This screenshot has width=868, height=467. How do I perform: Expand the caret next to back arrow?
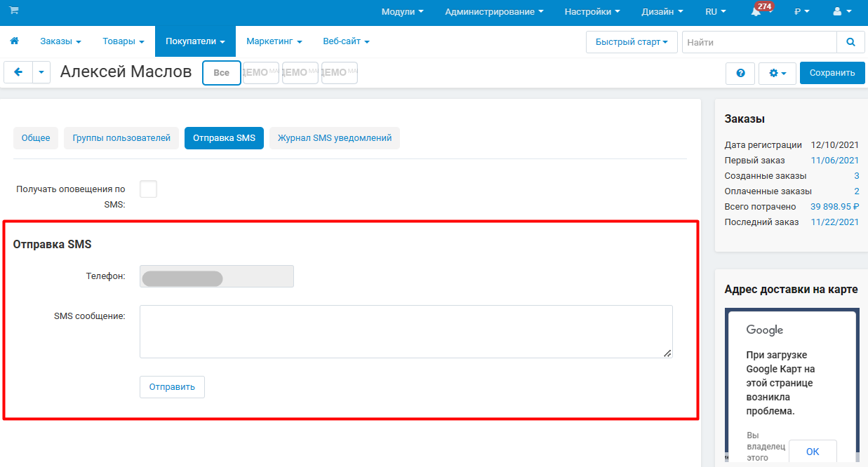pyautogui.click(x=41, y=72)
